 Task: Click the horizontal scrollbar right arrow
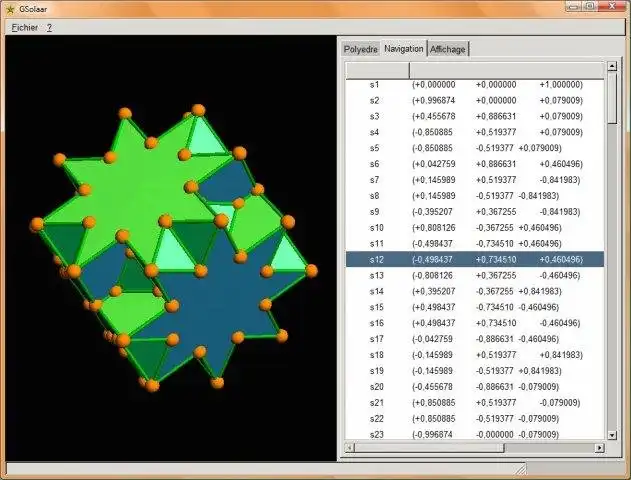[600, 447]
